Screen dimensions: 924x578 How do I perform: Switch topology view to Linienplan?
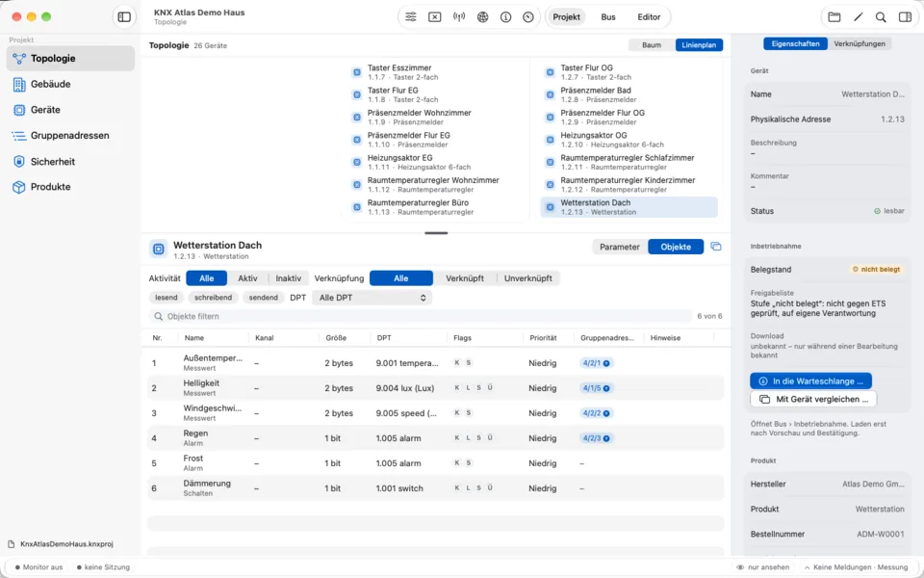click(x=699, y=45)
